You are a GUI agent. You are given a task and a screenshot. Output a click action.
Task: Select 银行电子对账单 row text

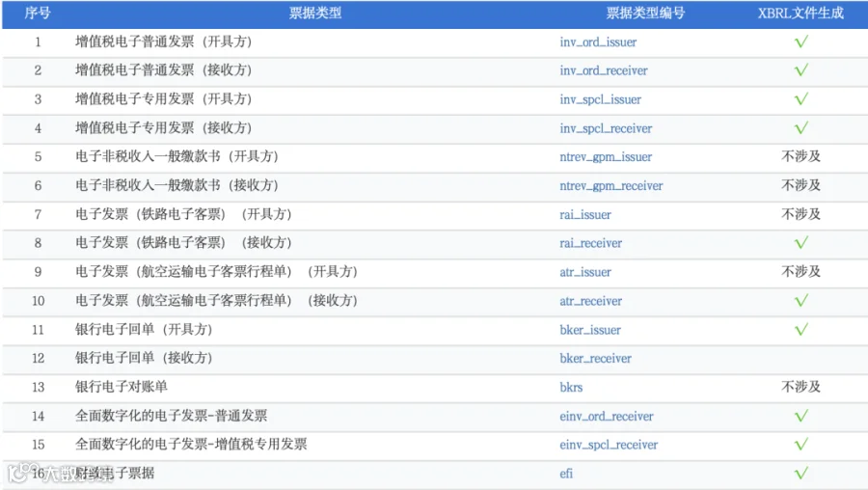pos(122,387)
